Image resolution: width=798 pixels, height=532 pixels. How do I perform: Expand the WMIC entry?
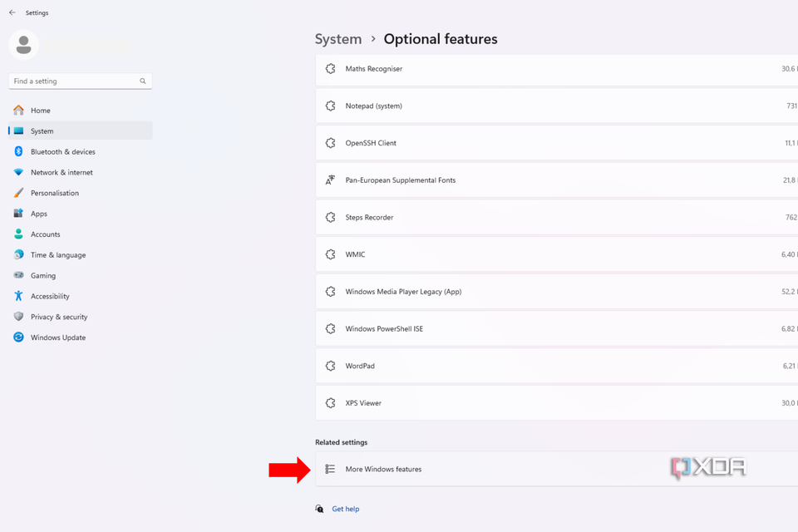coord(557,254)
